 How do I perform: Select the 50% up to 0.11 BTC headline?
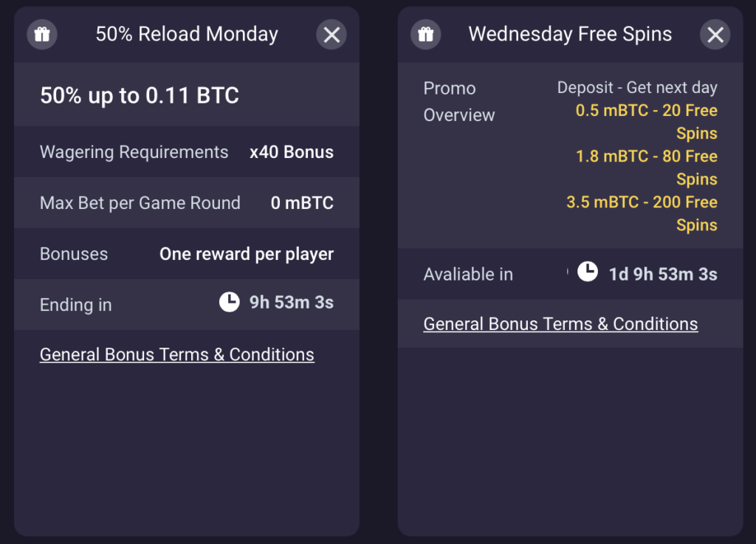pyautogui.click(x=140, y=95)
